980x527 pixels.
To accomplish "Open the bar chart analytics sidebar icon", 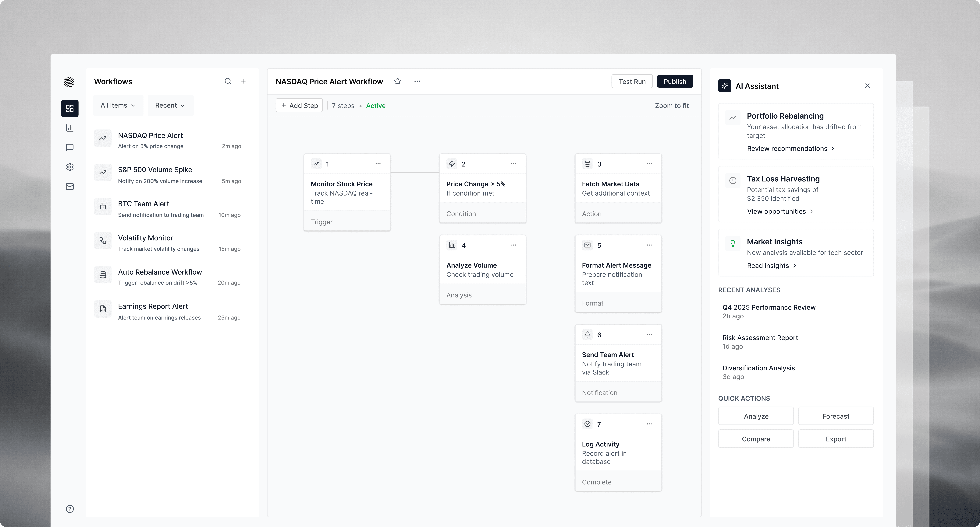I will [x=70, y=128].
